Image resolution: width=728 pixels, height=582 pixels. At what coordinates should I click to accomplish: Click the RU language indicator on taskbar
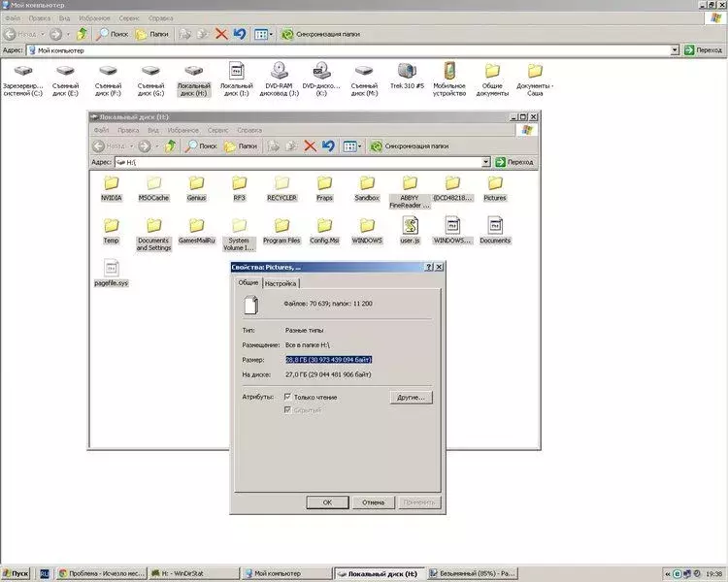click(x=44, y=574)
